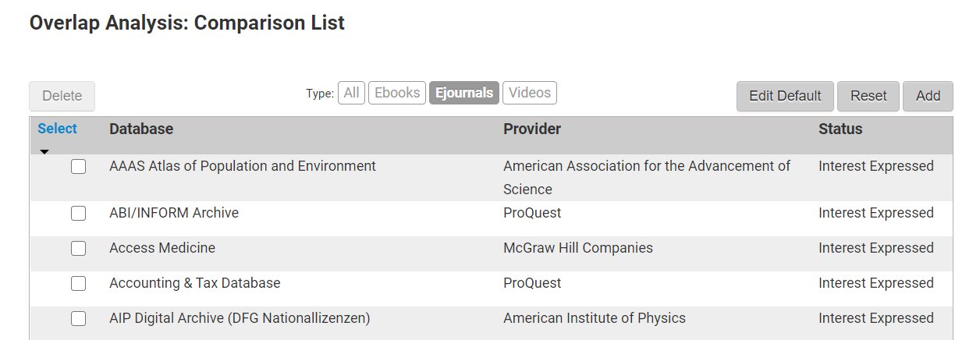Viewport: 980px width, 340px height.
Task: Switch to the Ejournals type filter
Action: tap(464, 93)
